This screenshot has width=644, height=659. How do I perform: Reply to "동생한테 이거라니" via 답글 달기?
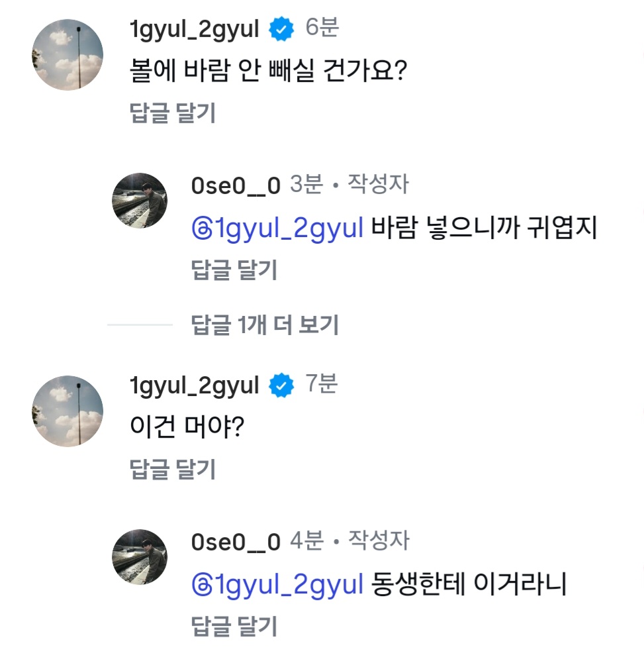coord(234,627)
